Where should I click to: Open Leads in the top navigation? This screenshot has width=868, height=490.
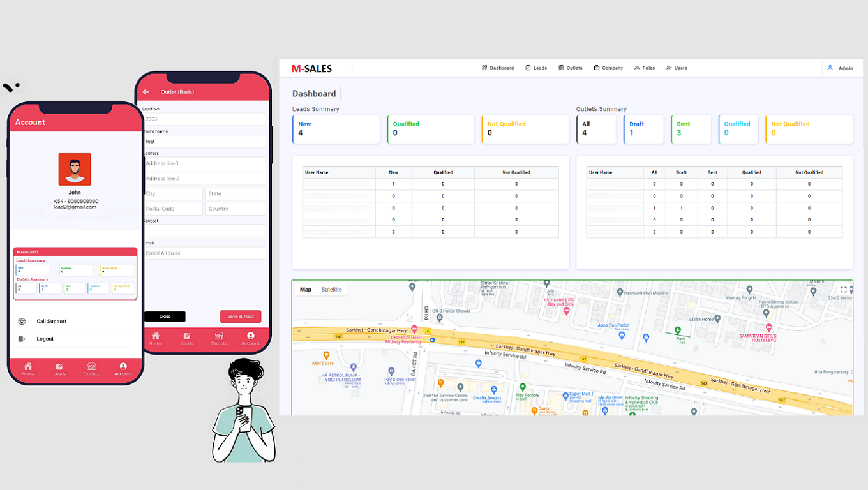point(536,68)
